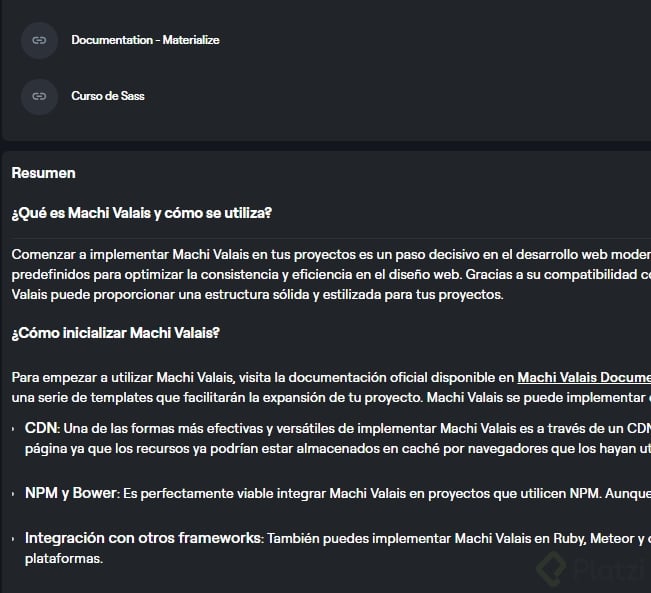Click the bold NPM y Bower term
The image size is (651, 593).
pos(72,493)
